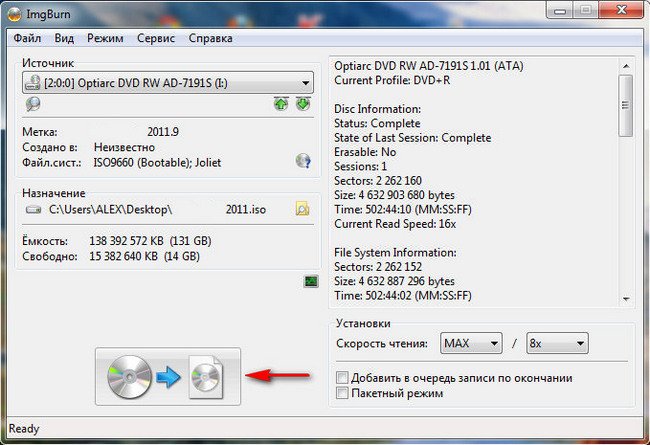The width and height of the screenshot is (650, 445).
Task: Click the disc info scrollbar down arrow
Action: [x=626, y=299]
